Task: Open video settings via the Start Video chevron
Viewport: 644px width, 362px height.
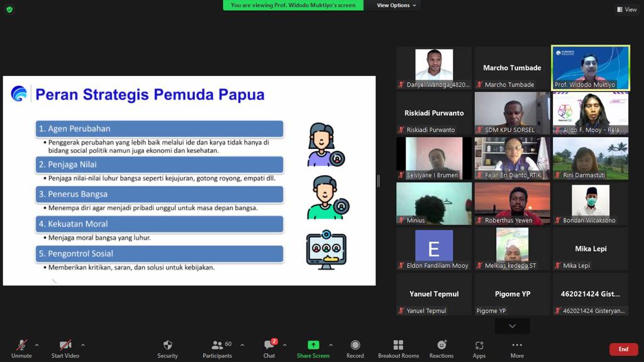Action: [81, 344]
